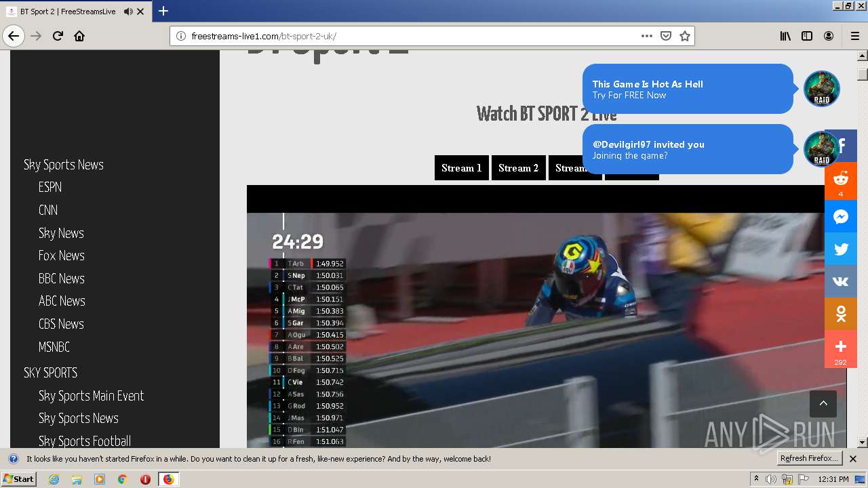Open Sky Sports News in the sidebar top
The height and width of the screenshot is (488, 868).
point(64,165)
